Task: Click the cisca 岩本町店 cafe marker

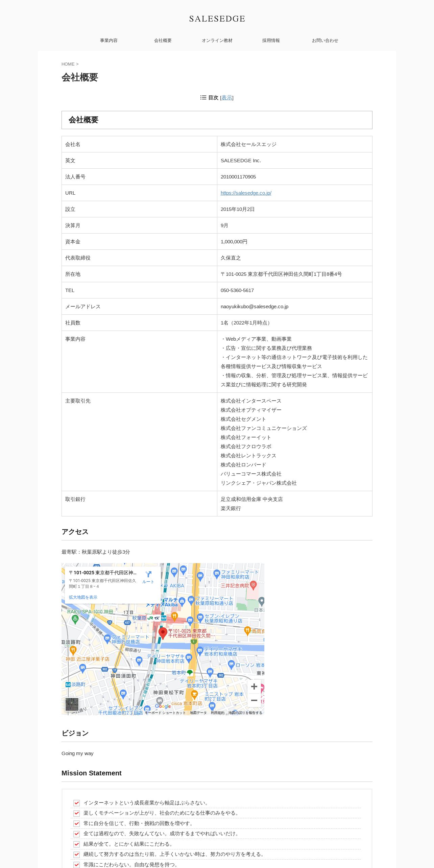Action: 194,695
